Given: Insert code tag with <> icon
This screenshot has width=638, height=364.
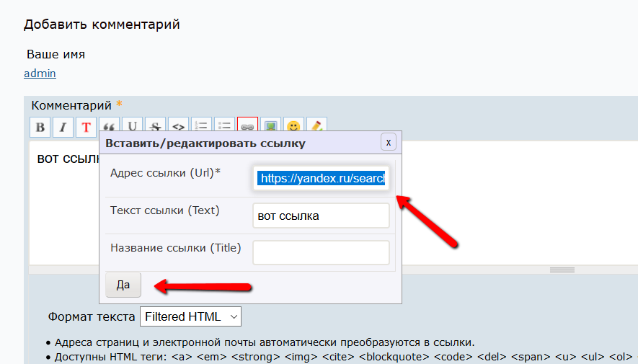Looking at the screenshot, I should pyautogui.click(x=178, y=128).
